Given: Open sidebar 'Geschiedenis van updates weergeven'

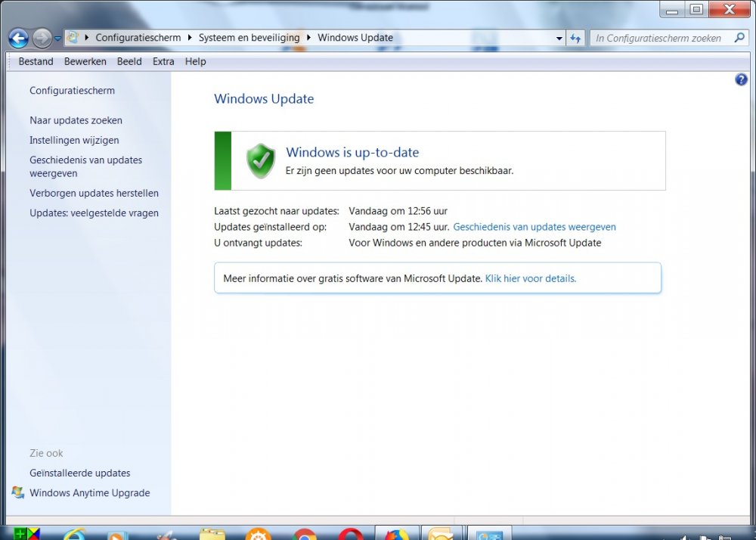Looking at the screenshot, I should click(x=86, y=166).
